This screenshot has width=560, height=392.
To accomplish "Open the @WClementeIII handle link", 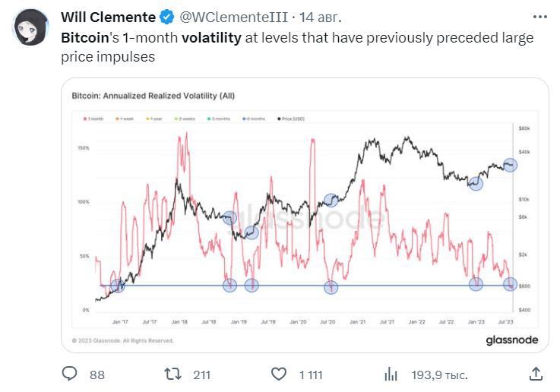I will click(233, 17).
